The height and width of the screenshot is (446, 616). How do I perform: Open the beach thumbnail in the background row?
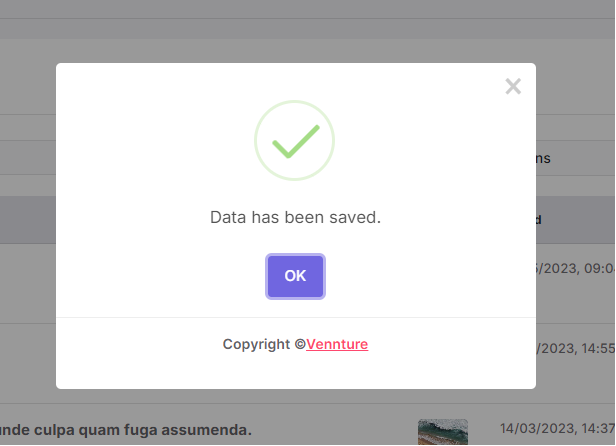(443, 432)
